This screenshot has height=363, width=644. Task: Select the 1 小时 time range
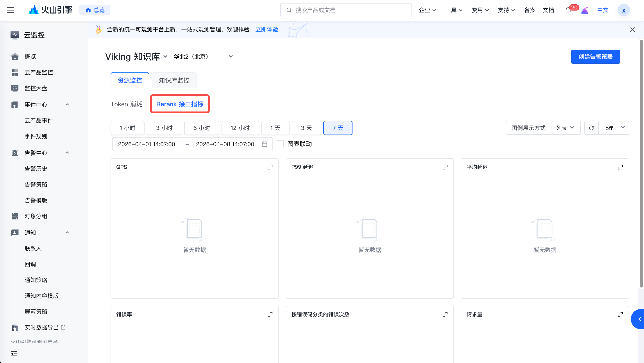point(127,128)
